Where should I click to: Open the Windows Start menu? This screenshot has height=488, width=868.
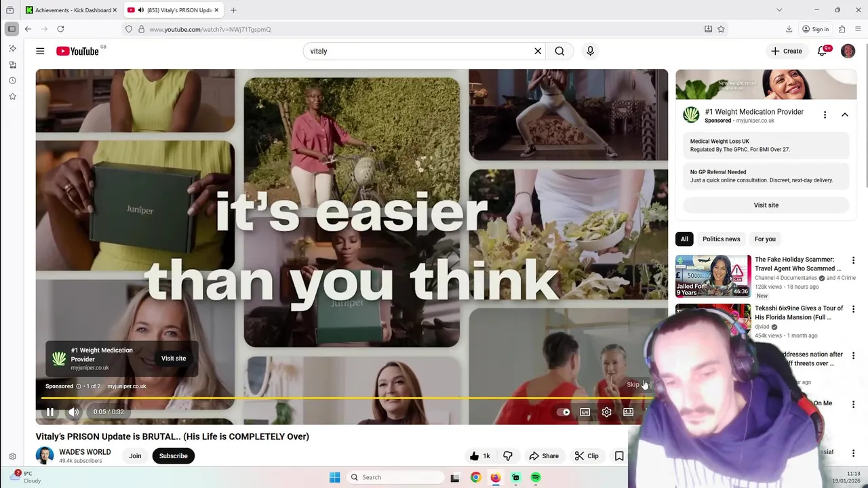coord(334,477)
